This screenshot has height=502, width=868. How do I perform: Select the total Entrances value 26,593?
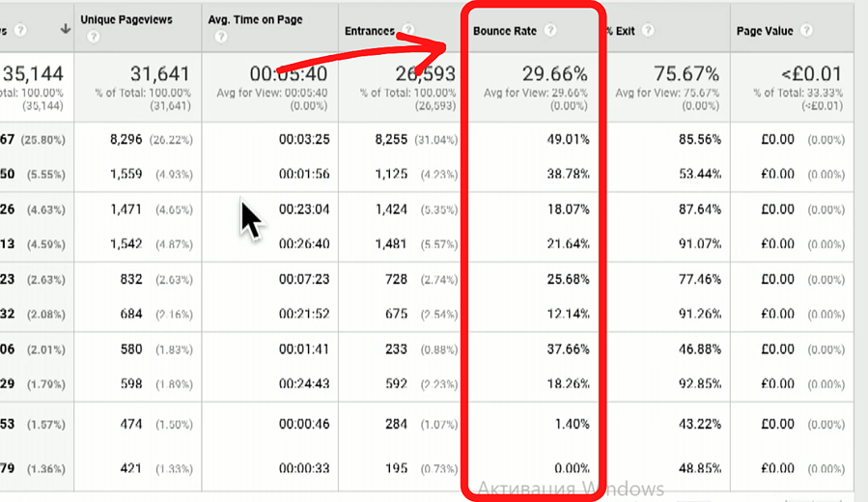click(x=425, y=73)
